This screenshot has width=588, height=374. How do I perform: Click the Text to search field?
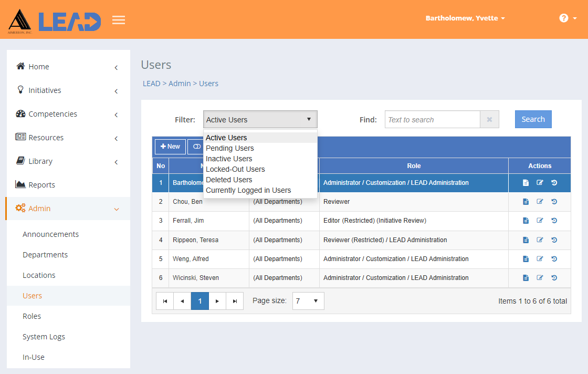click(433, 119)
